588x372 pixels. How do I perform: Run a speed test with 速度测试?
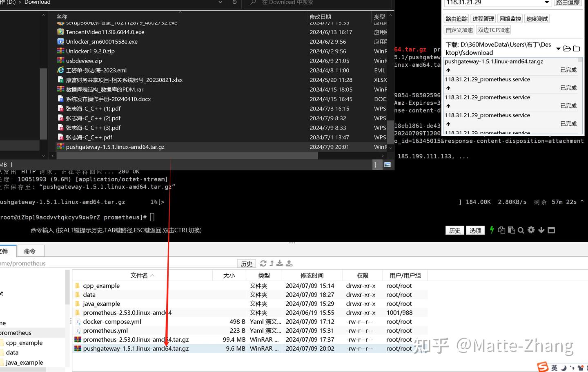click(537, 18)
